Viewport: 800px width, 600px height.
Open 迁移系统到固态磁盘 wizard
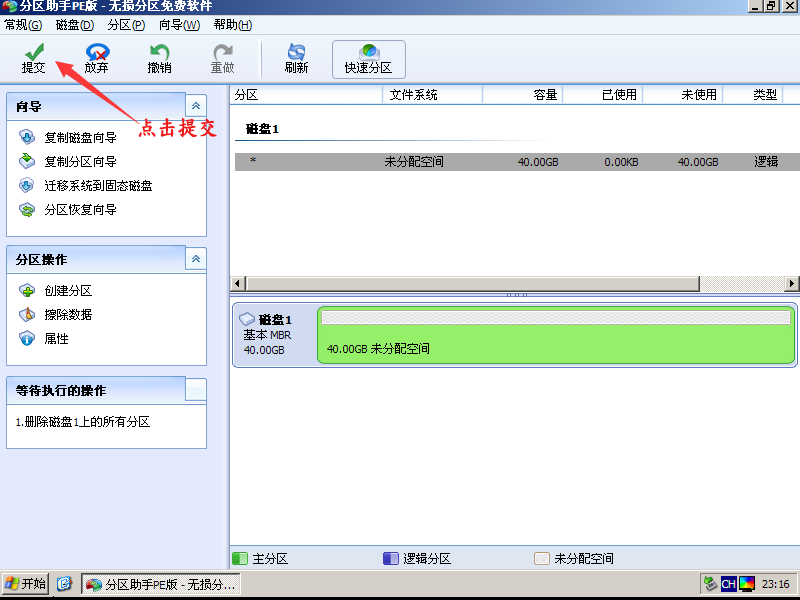(x=86, y=185)
